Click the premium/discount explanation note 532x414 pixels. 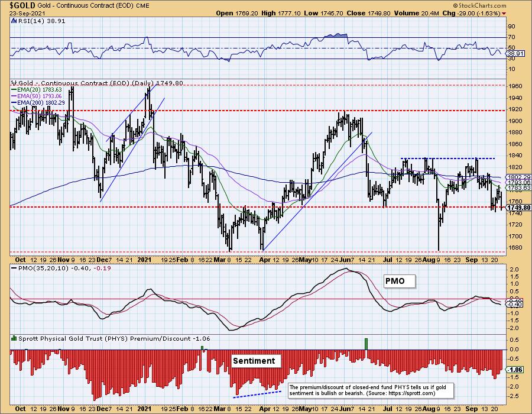click(371, 390)
